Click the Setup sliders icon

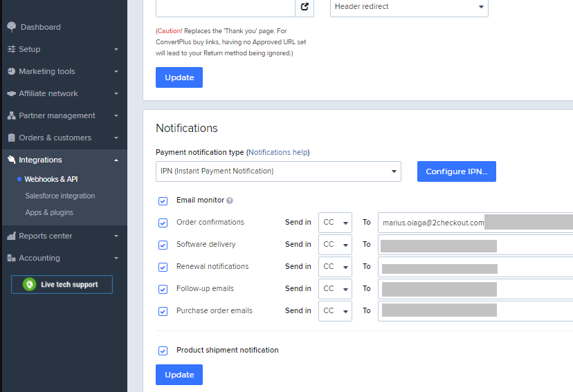pos(11,49)
